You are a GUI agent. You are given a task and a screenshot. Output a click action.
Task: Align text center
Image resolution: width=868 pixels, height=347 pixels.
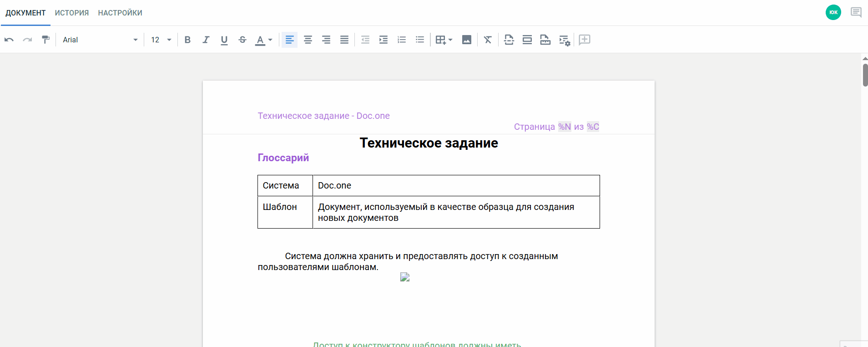(x=308, y=40)
